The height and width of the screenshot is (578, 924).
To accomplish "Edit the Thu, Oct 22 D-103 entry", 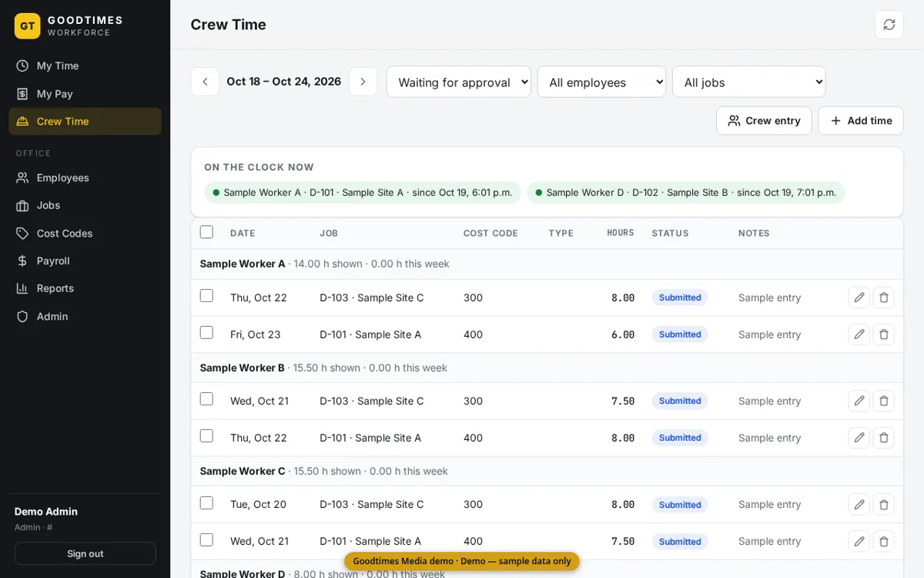I will (x=859, y=297).
